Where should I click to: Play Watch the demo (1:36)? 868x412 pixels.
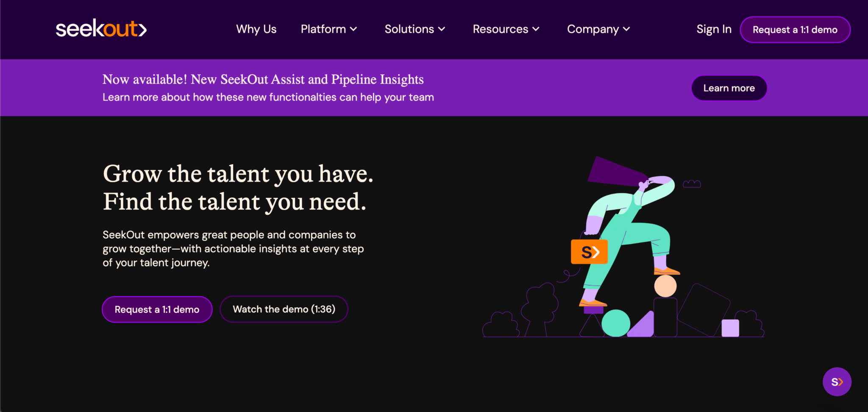284,309
